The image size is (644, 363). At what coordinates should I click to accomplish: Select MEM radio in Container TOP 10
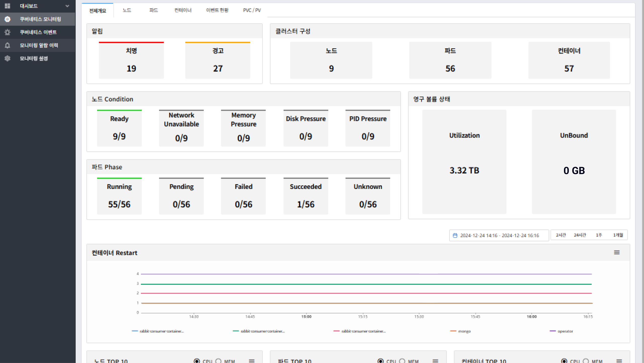tap(586, 361)
